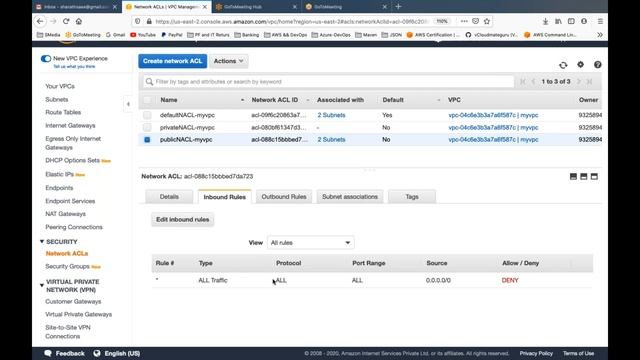Open the Privacy Policy footer link
Viewport: 640px width, 360px height.
point(536,353)
